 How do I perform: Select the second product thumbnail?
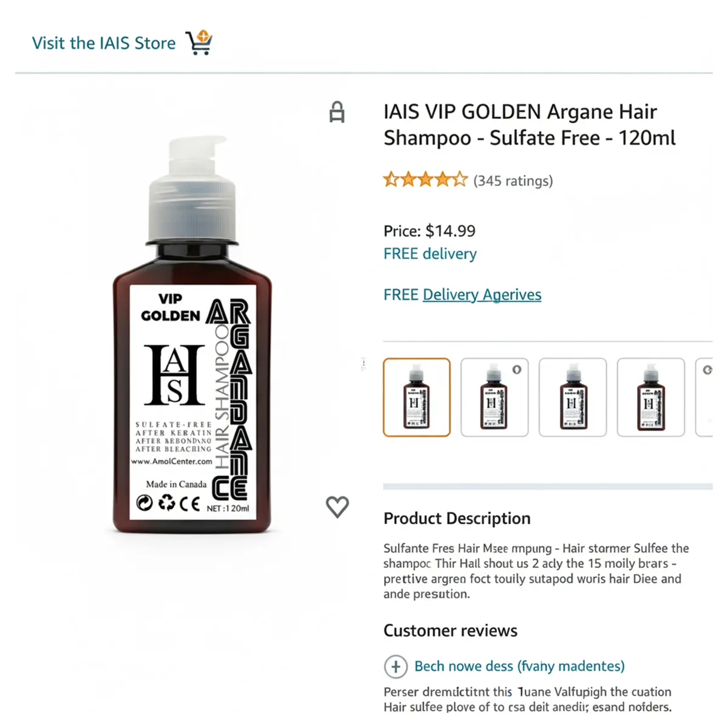click(x=494, y=397)
